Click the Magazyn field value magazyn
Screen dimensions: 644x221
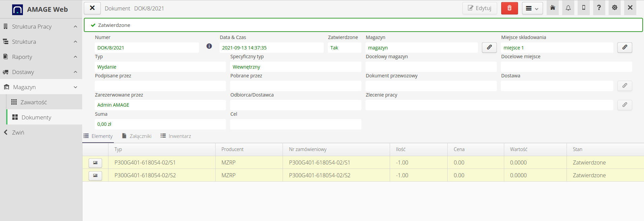point(422,47)
